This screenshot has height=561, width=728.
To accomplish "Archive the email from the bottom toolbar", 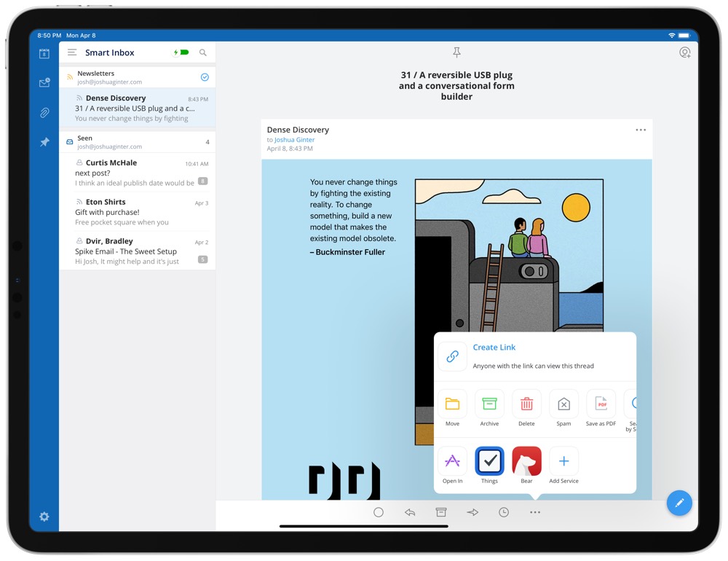I will pos(441,512).
